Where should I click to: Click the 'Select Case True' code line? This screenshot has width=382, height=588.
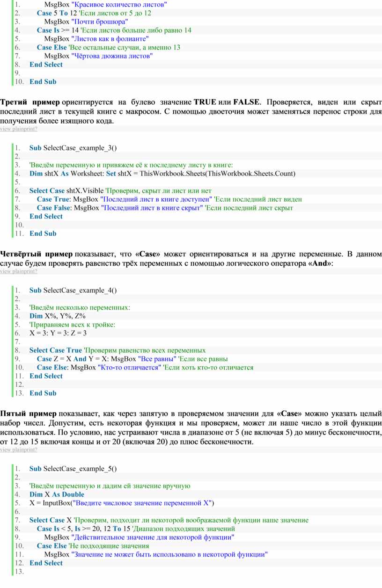[117, 350]
